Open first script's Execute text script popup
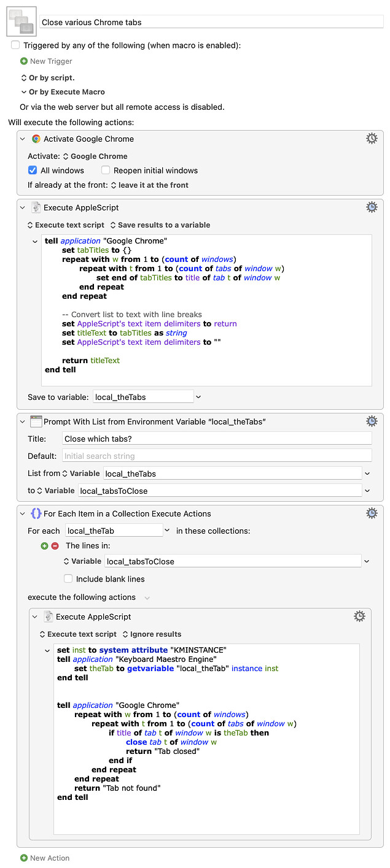The height and width of the screenshot is (868, 390). tap(66, 225)
